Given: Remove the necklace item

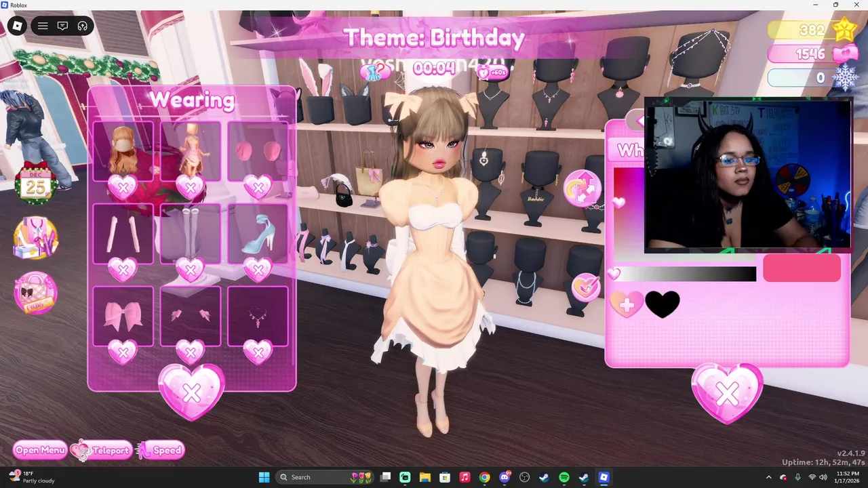Looking at the screenshot, I should pyautogui.click(x=258, y=352).
